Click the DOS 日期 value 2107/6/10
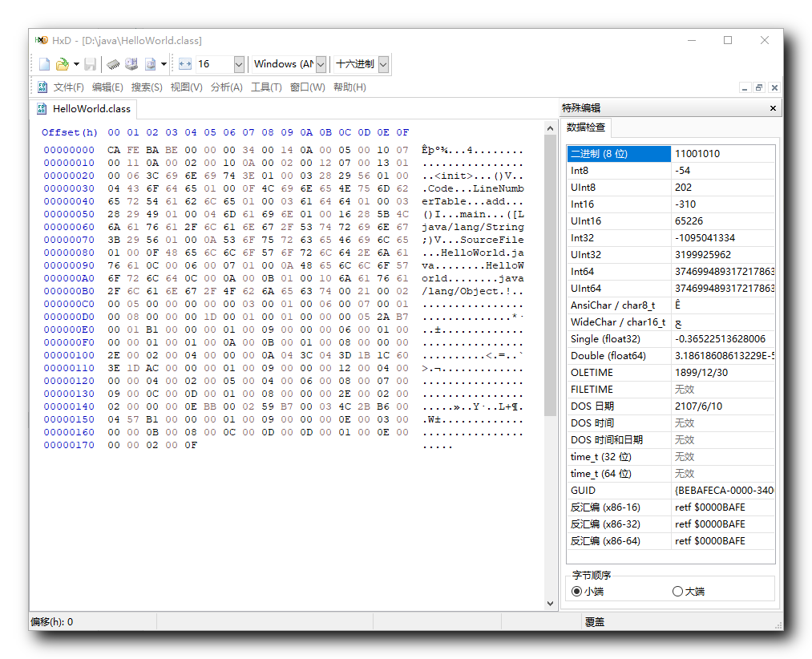Viewport: 812px width, 659px height. click(698, 406)
